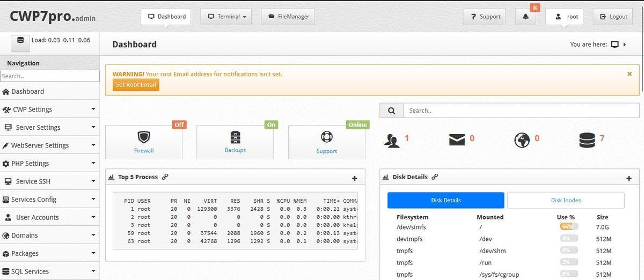Select Dashboard in the sidebar navigation
The width and height of the screenshot is (644, 280).
(49, 91)
